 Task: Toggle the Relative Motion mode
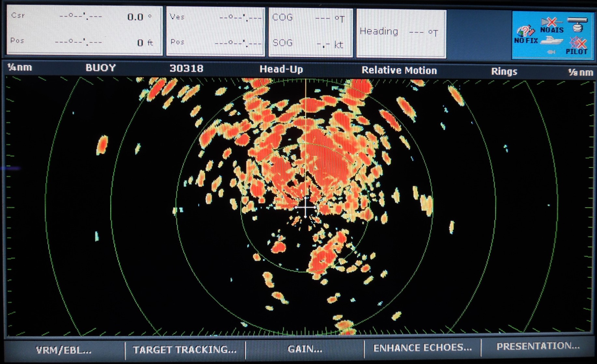[399, 70]
